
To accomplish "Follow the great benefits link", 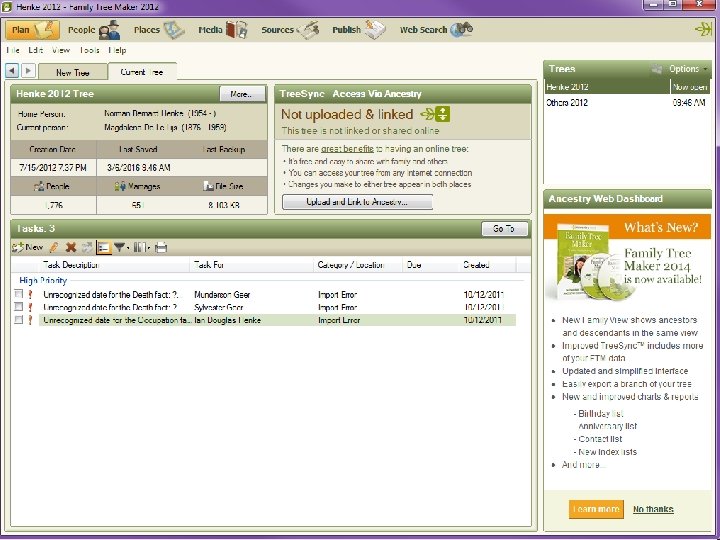I will point(347,149).
